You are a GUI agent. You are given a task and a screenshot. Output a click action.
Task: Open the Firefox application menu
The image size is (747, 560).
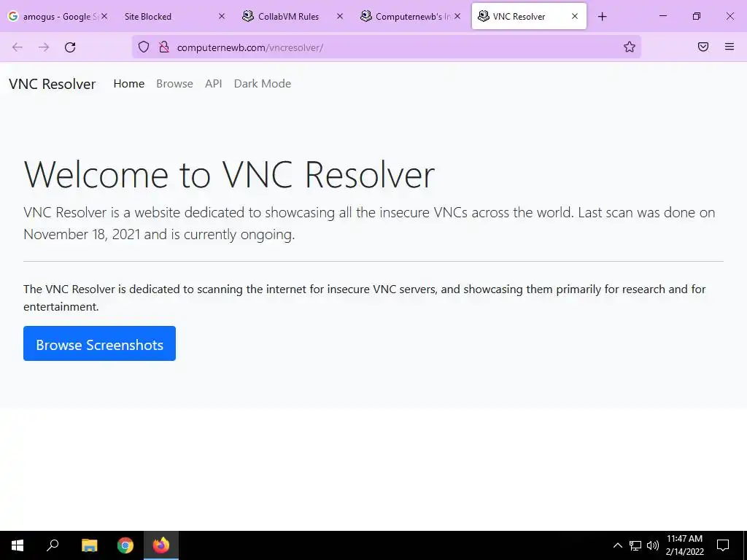tap(729, 47)
